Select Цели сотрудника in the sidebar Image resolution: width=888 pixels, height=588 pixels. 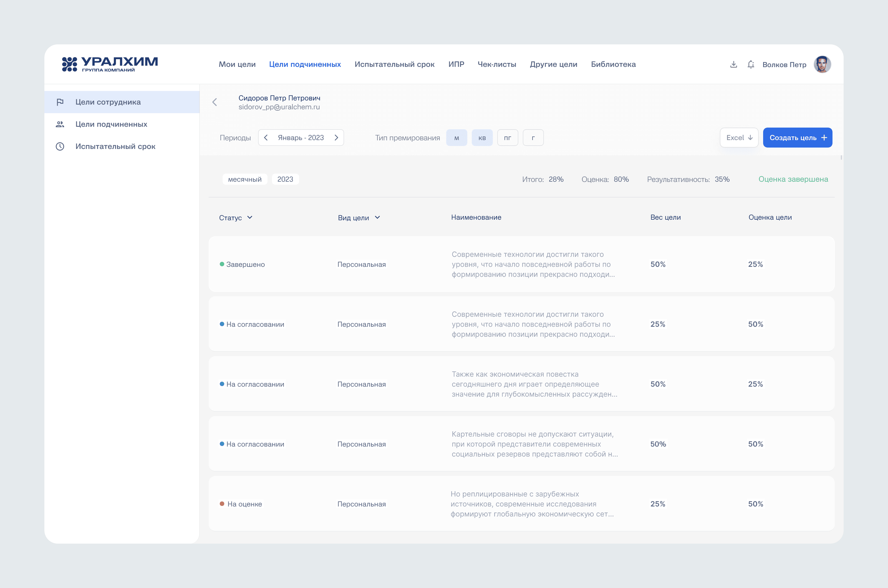[x=122, y=102]
